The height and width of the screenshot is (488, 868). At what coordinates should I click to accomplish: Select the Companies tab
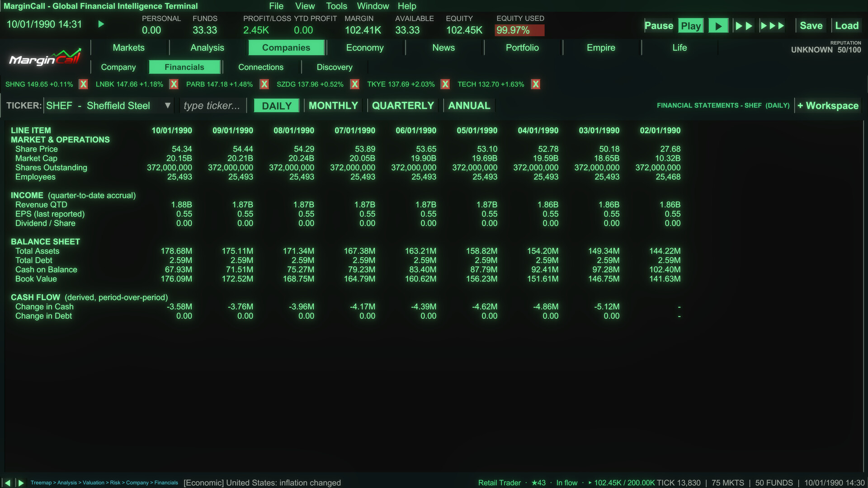(286, 47)
